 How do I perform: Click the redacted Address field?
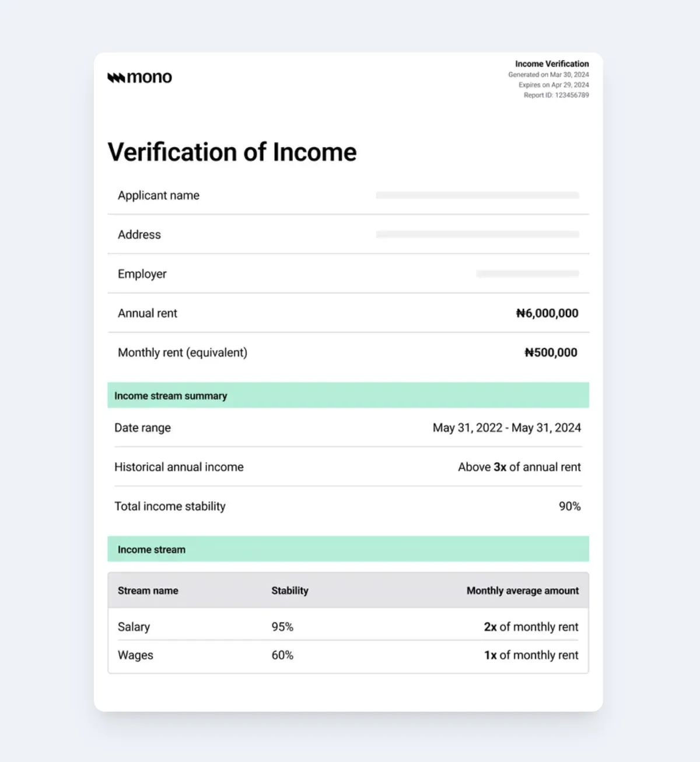[x=477, y=235]
